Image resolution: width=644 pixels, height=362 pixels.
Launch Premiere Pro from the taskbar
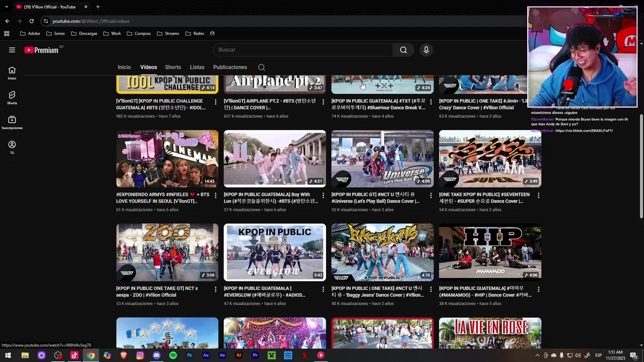[255, 355]
